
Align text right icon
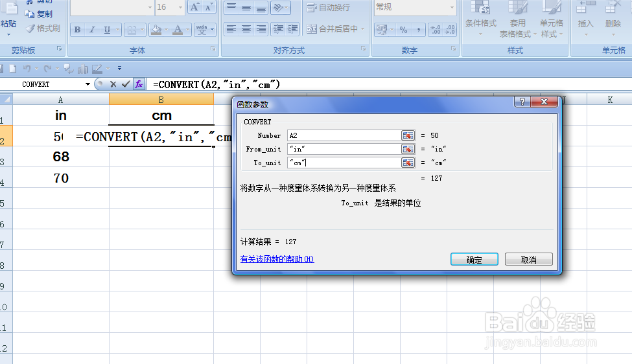(261, 29)
